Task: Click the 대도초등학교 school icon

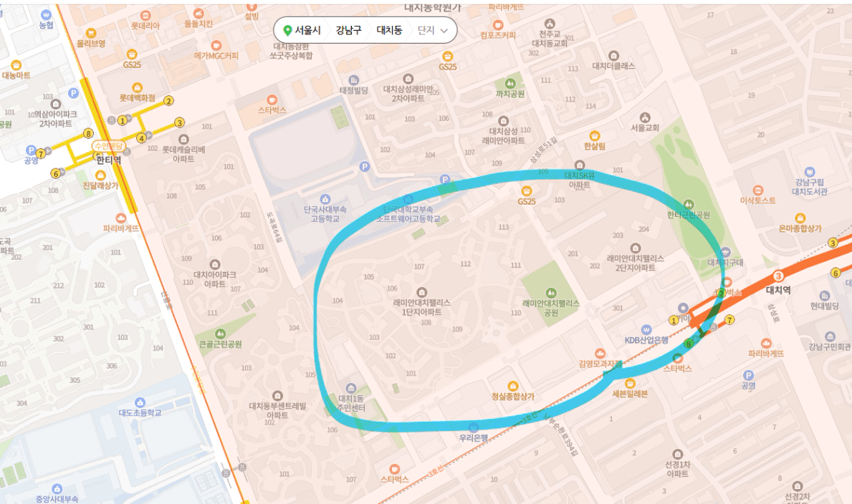Action: click(140, 402)
